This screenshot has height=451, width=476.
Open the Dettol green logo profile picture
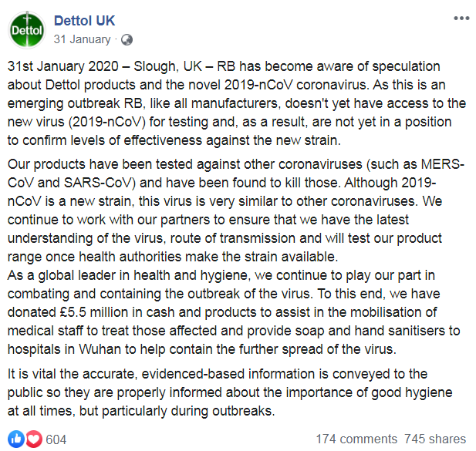point(27,30)
